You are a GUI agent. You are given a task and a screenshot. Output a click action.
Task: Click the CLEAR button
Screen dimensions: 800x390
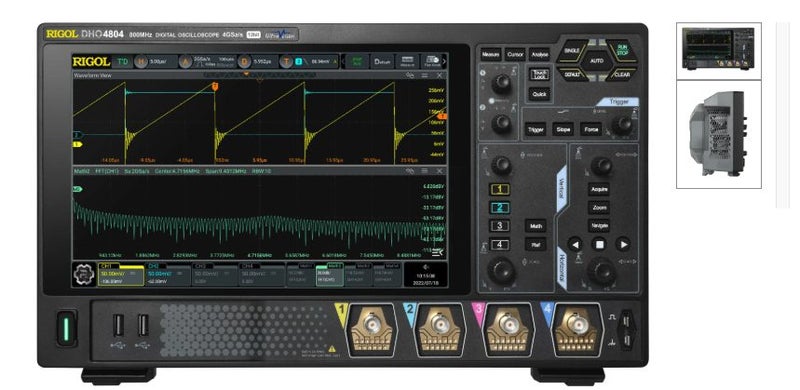[x=622, y=74]
